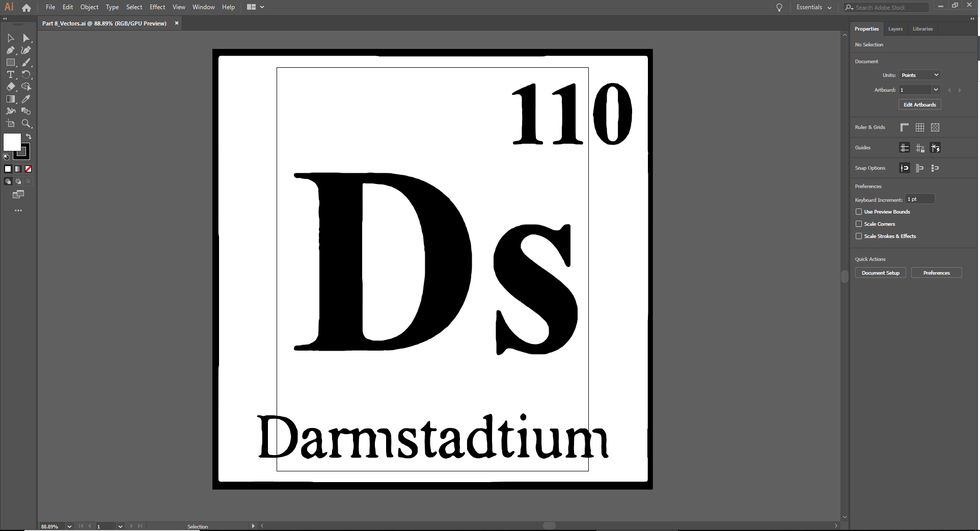Select the Type tool
The height and width of the screenshot is (531, 980).
point(10,75)
